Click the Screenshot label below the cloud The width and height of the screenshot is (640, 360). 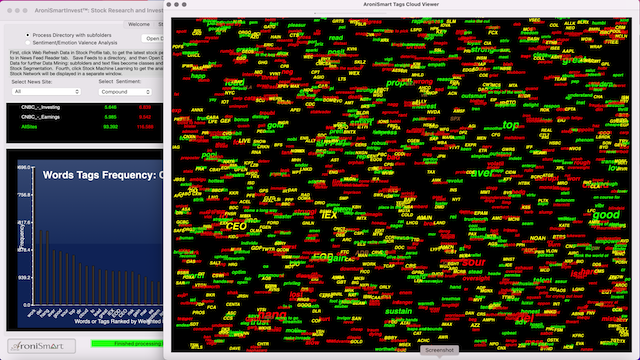click(439, 350)
